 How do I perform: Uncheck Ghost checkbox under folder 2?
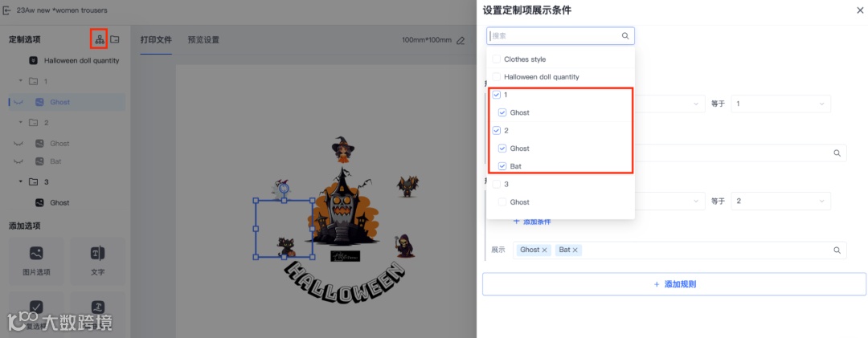click(502, 149)
